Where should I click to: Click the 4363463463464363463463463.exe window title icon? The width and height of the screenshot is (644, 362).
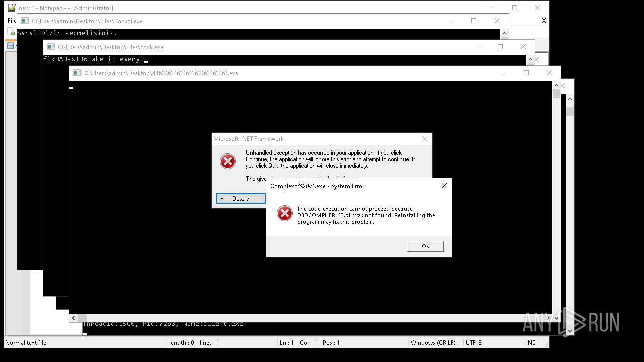(77, 73)
